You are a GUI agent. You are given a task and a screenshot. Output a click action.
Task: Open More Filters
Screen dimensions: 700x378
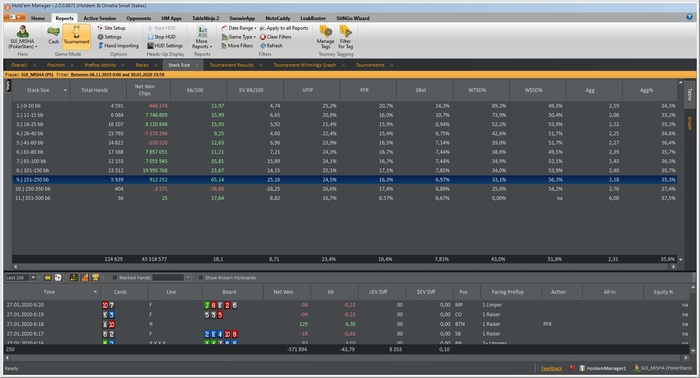pyautogui.click(x=237, y=46)
